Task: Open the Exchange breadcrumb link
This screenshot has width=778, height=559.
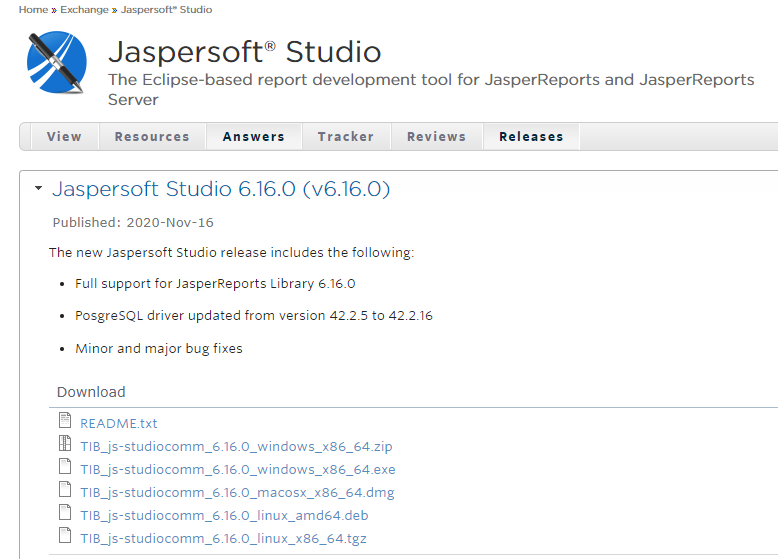Action: tap(84, 9)
